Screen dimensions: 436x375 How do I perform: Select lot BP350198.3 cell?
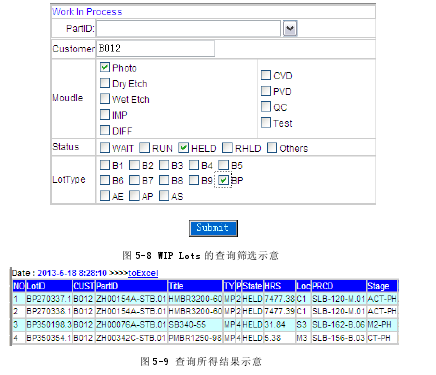coord(49,324)
